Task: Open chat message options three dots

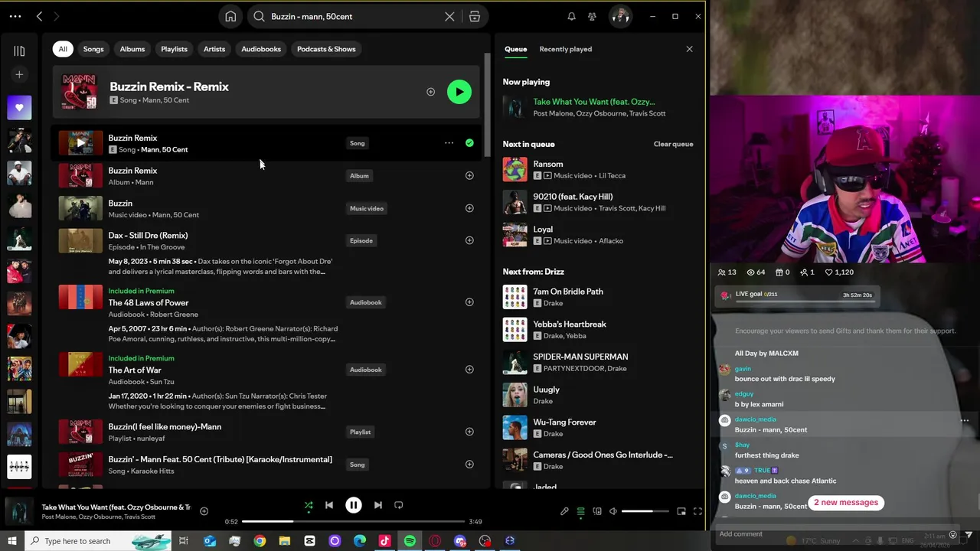Action: click(965, 420)
